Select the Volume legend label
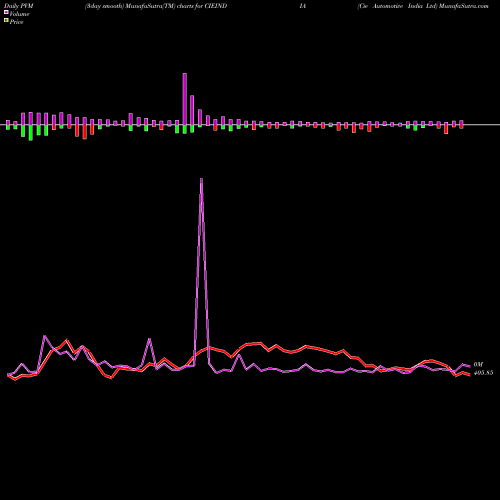Image resolution: width=500 pixels, height=500 pixels. click(19, 14)
